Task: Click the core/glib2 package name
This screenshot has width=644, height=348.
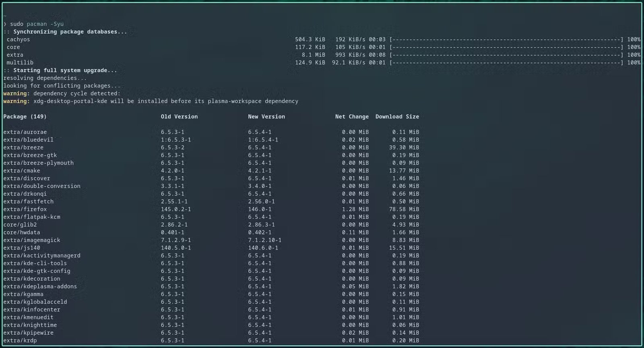Action: (x=20, y=224)
